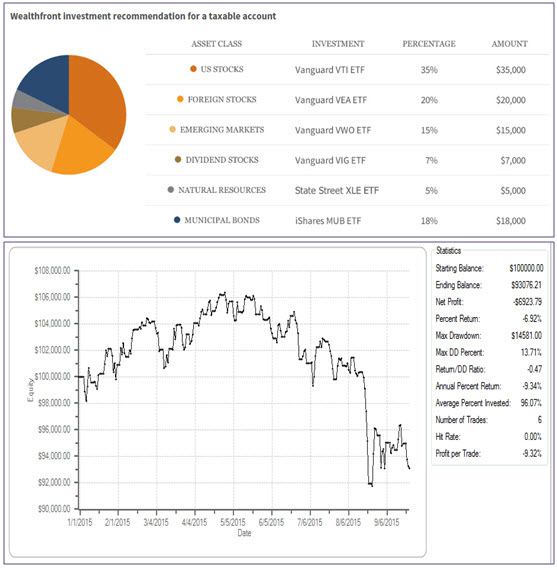
Task: Click Vanguard VTI ETF investment
Action: (x=330, y=70)
